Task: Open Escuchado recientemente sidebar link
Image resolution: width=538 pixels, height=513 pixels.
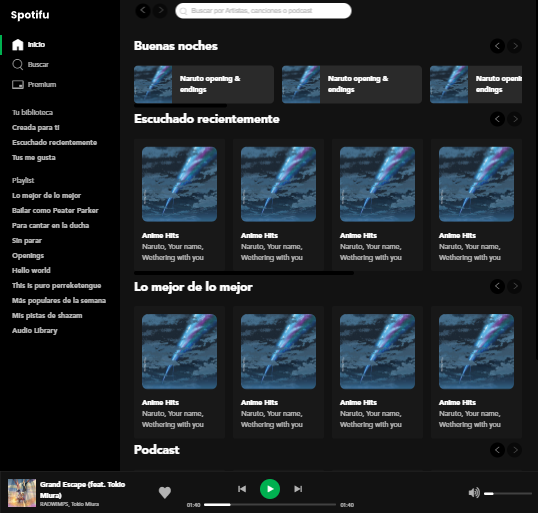Action: click(55, 142)
